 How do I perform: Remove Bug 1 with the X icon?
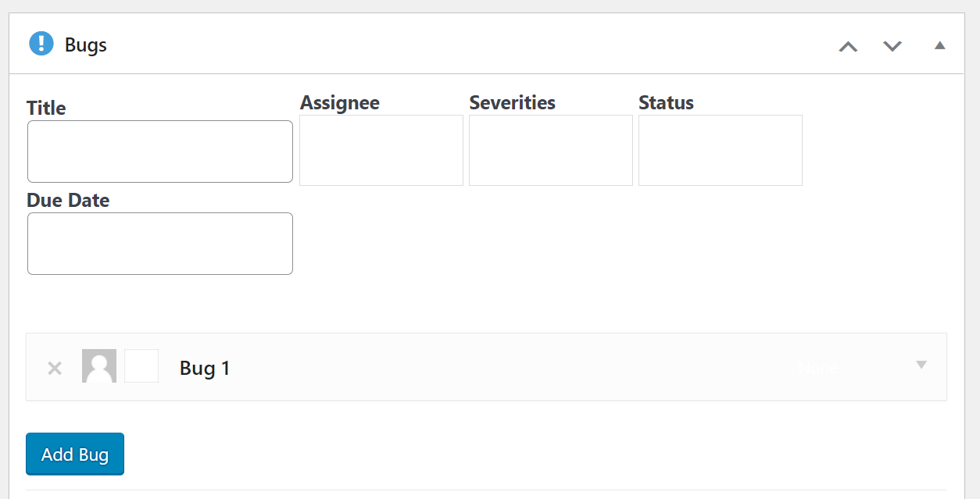[x=55, y=368]
